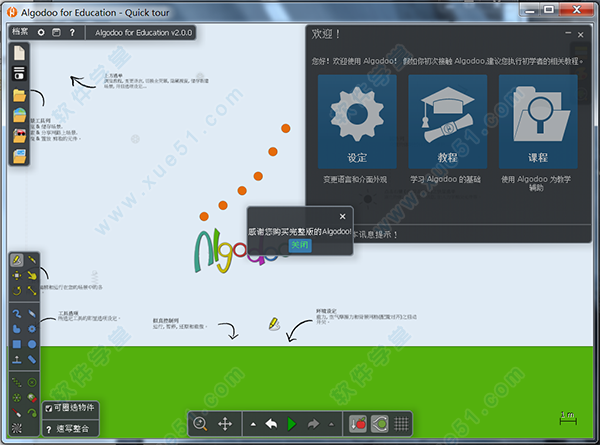The height and width of the screenshot is (445, 600).
Task: Open the 教程 tutorial tile
Action: pos(447,122)
